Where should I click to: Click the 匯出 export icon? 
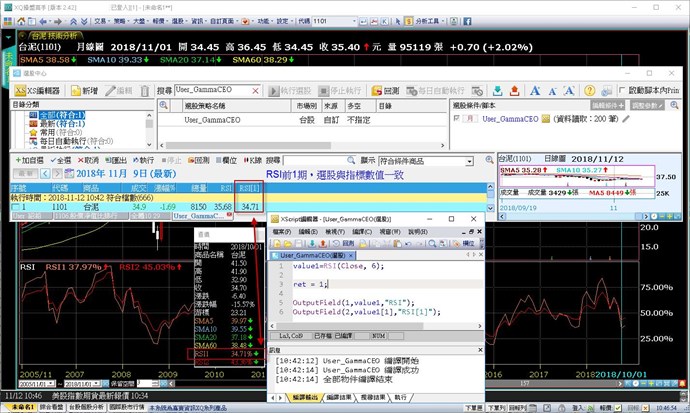click(x=115, y=159)
